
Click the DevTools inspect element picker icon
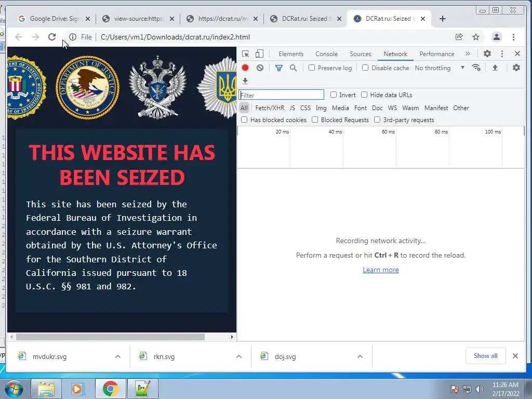pyautogui.click(x=245, y=54)
